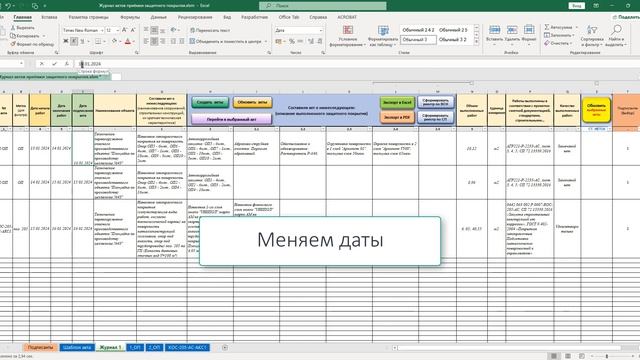Decrease font size with the small A
This screenshot has height=360, width=640.
[133, 30]
